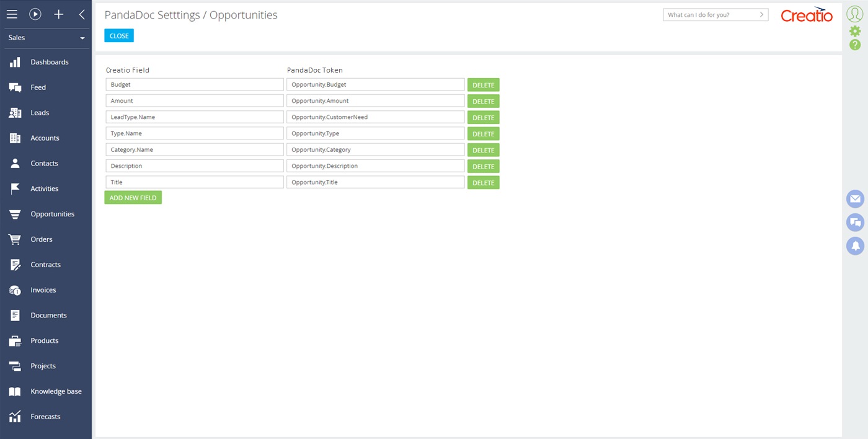
Task: Open the Projects section icon
Action: tap(15, 366)
